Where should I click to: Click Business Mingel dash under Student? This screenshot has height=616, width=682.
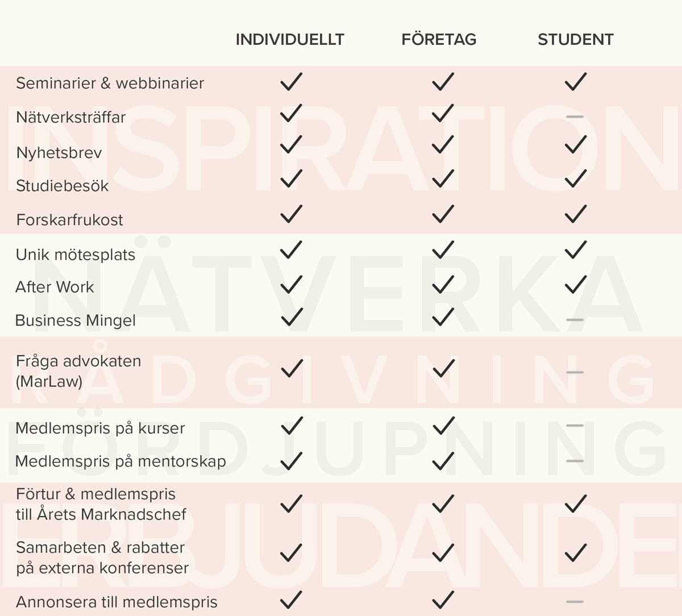coord(575,320)
